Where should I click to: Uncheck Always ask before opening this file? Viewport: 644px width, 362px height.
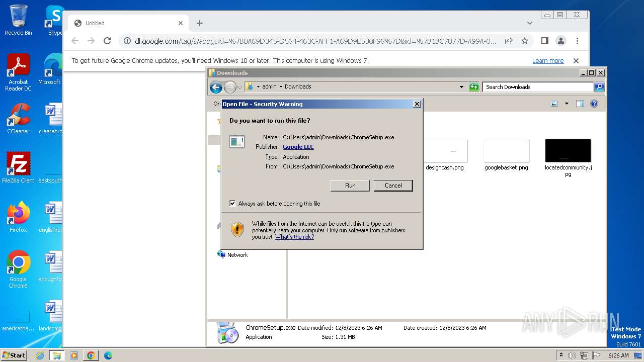(x=232, y=204)
